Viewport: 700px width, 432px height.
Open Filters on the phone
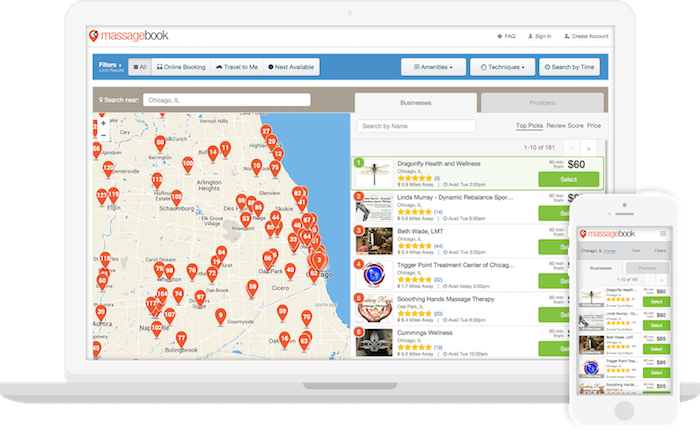click(x=660, y=251)
